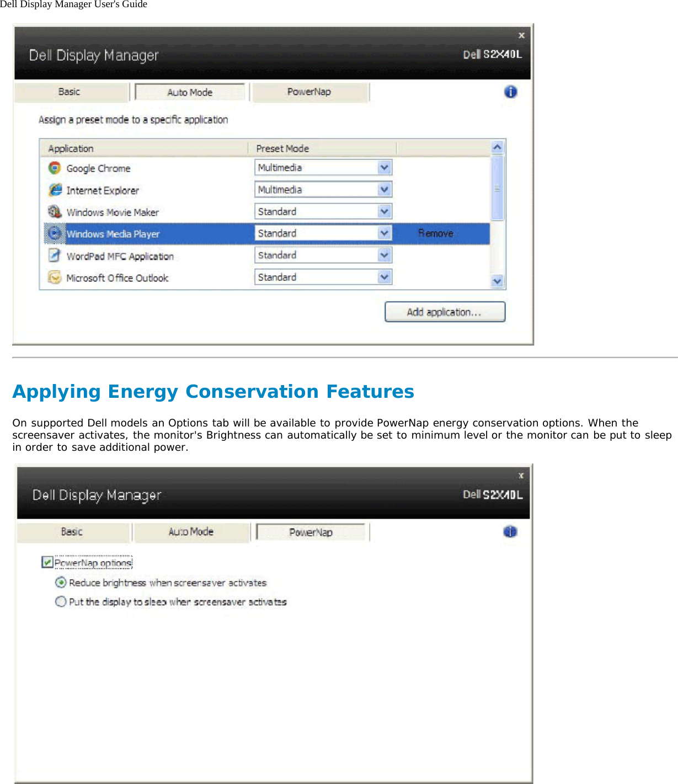Select the Google Chrome row text
The image size is (678, 784).
tap(99, 168)
